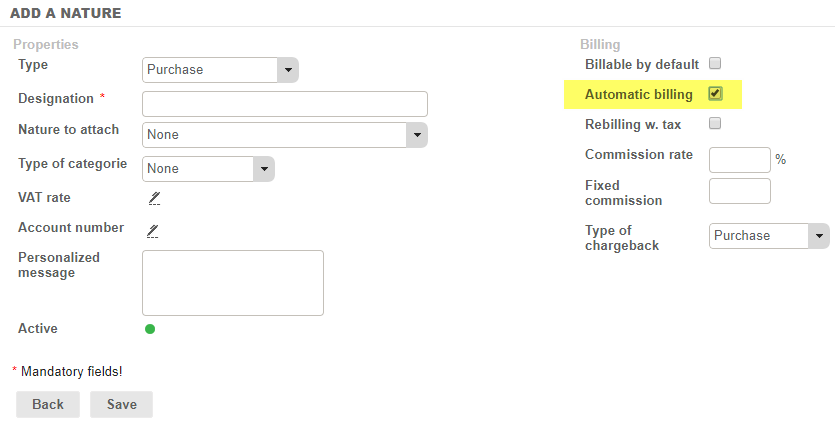
Task: Open the Type dropdown set to Purchase
Action: (x=221, y=70)
